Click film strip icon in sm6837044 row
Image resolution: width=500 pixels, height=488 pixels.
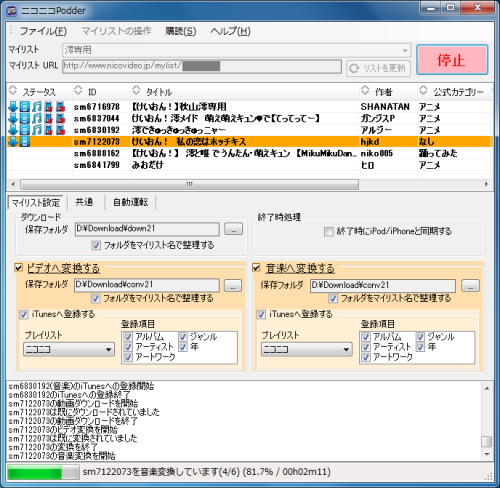[x=25, y=119]
